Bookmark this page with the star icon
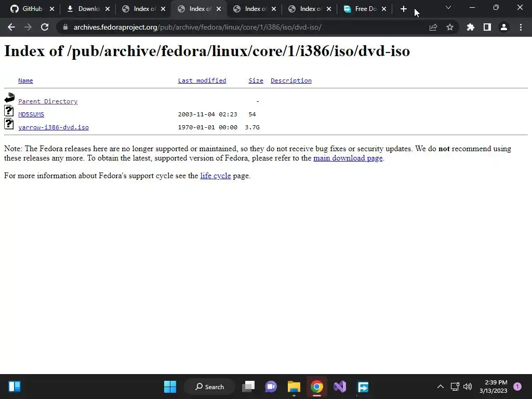The width and height of the screenshot is (532, 399). pos(450,27)
